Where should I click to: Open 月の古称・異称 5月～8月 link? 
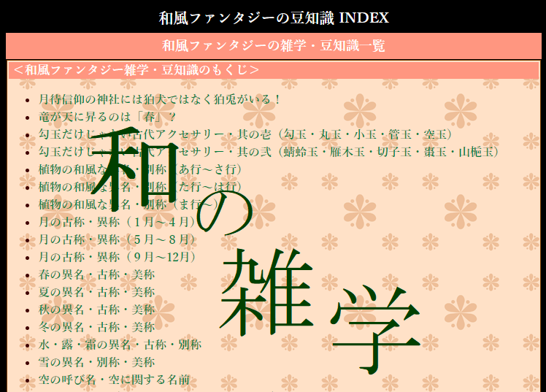tap(117, 239)
